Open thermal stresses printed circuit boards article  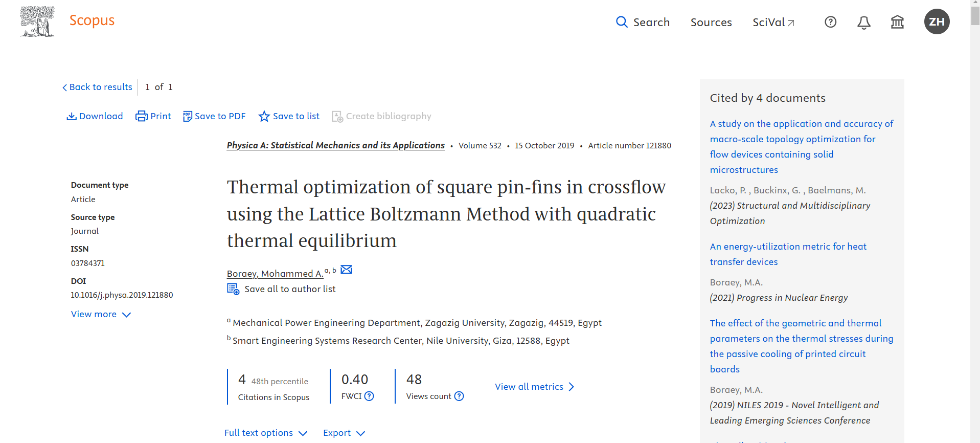802,346
